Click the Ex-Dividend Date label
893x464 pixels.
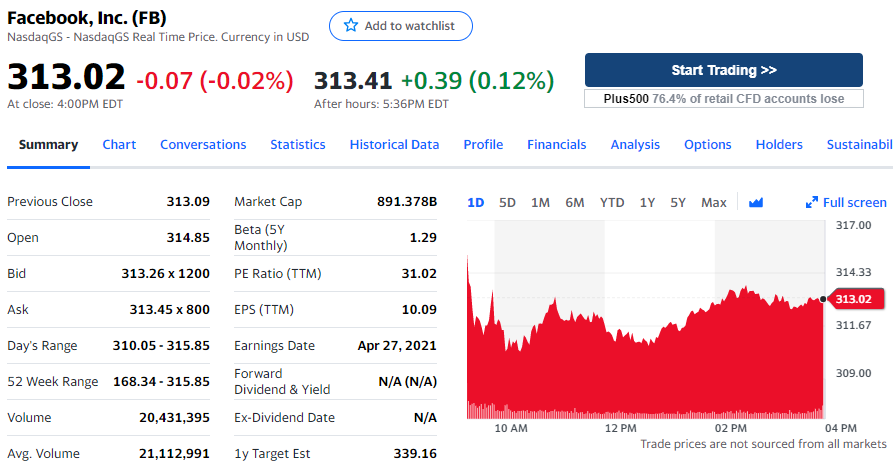284,417
